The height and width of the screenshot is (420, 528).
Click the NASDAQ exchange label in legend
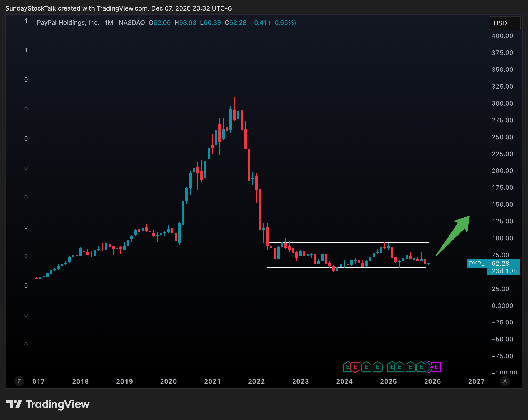pyautogui.click(x=132, y=23)
